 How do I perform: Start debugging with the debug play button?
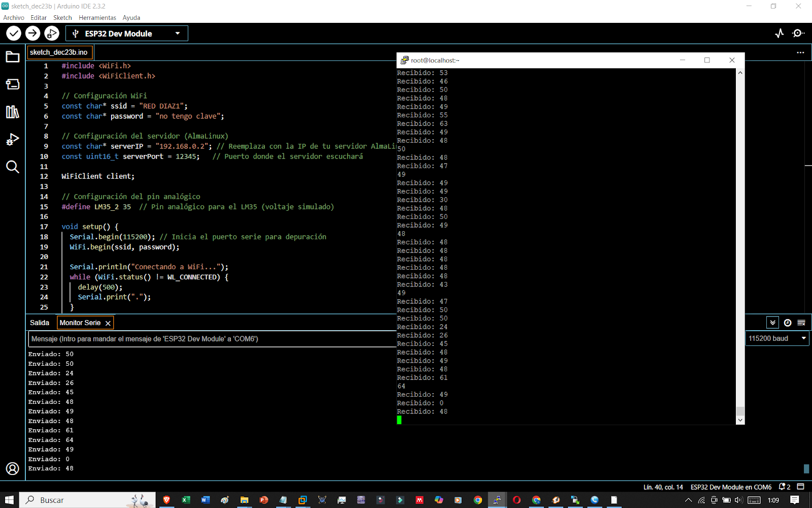point(51,34)
